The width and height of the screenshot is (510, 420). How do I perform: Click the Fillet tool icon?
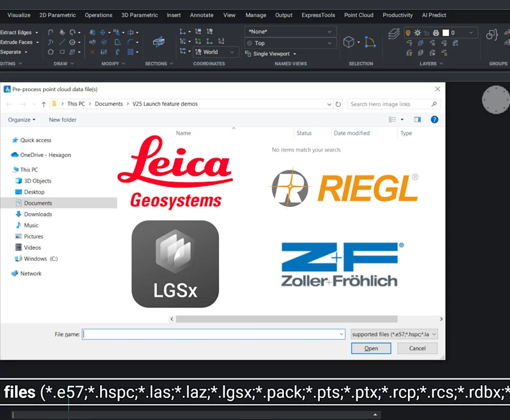(x=130, y=42)
